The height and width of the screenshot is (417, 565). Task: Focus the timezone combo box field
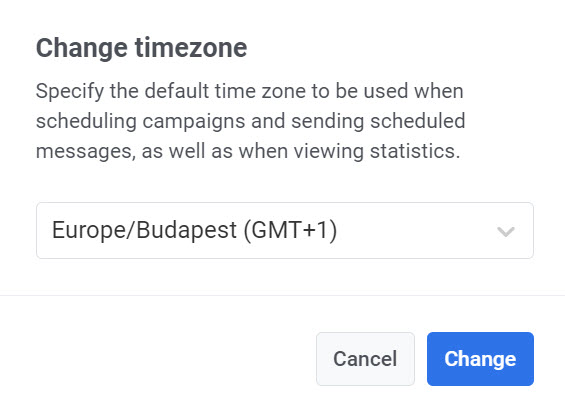285,230
